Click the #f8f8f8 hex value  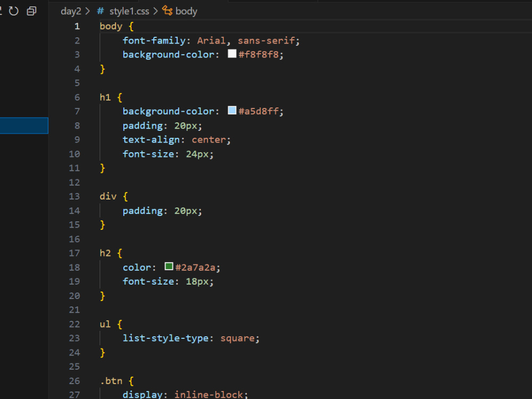(259, 55)
